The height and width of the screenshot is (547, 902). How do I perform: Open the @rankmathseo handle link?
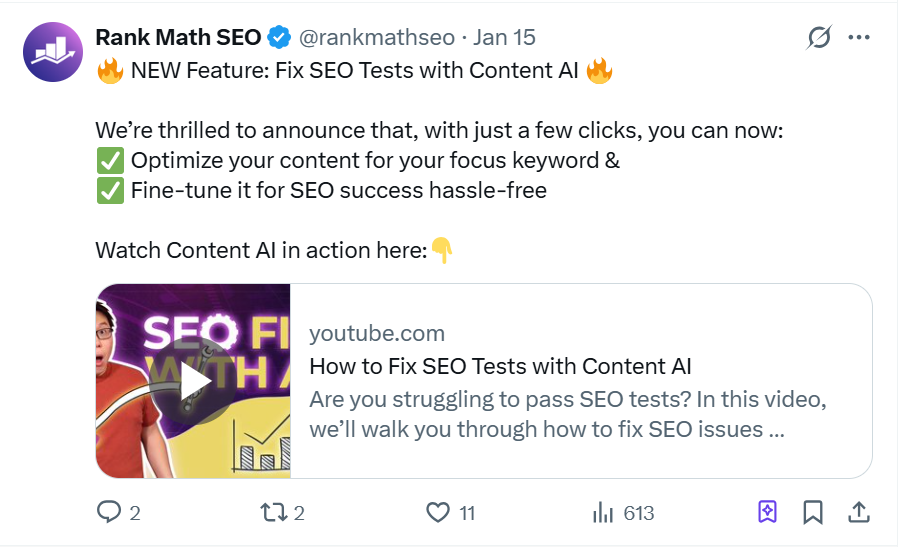(x=377, y=37)
